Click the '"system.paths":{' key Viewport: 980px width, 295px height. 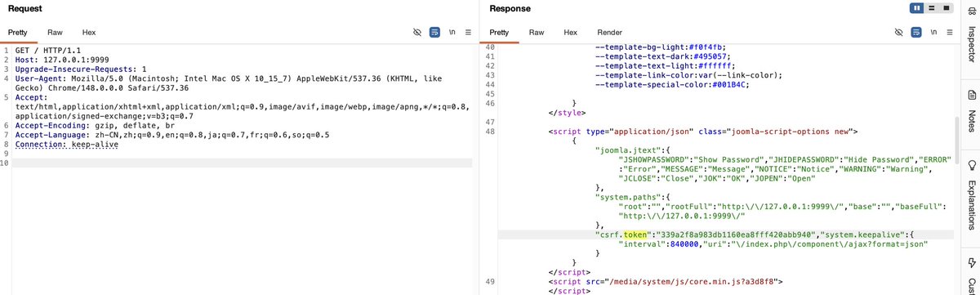click(x=634, y=197)
